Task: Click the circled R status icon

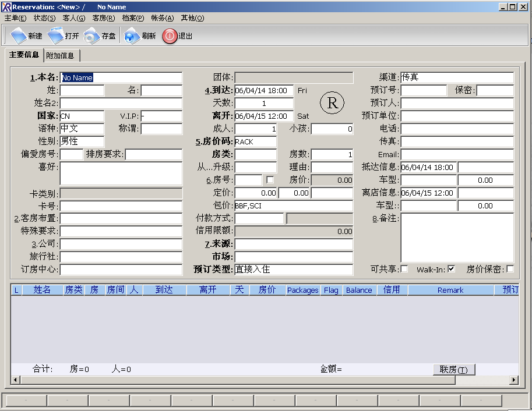Action: [x=332, y=103]
